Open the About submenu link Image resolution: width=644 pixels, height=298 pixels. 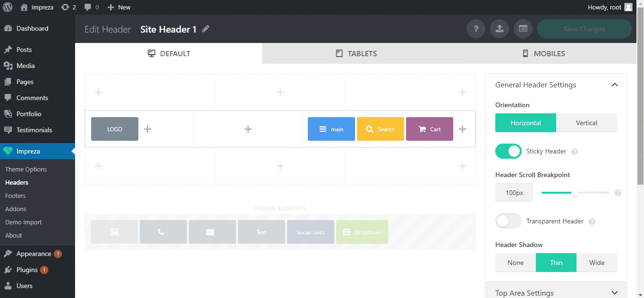pos(14,235)
